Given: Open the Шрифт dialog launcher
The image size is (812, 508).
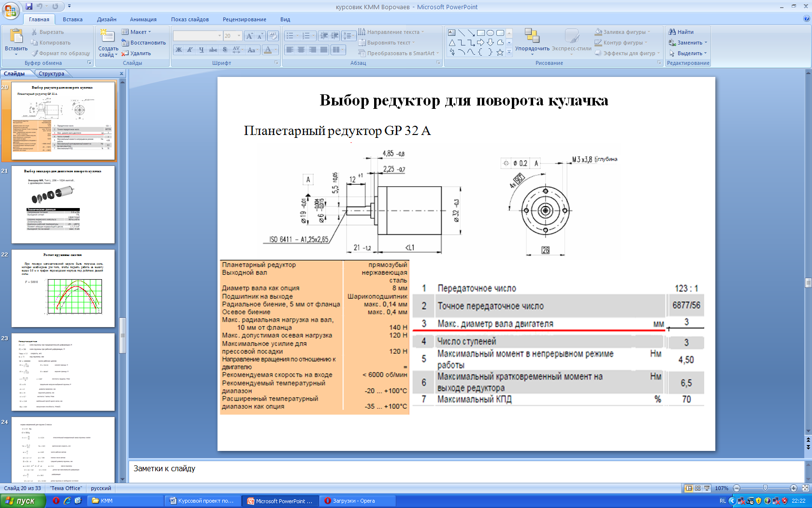Looking at the screenshot, I should pyautogui.click(x=276, y=63).
